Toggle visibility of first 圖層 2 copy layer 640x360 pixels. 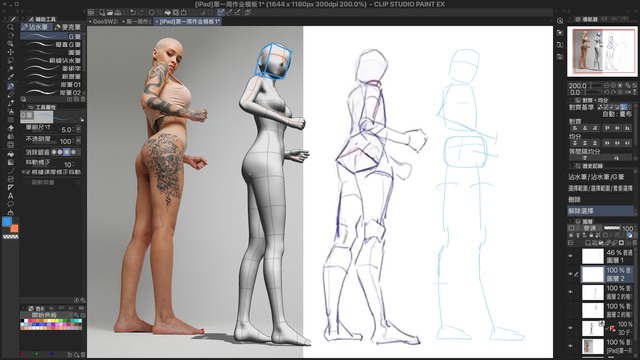pos(571,292)
